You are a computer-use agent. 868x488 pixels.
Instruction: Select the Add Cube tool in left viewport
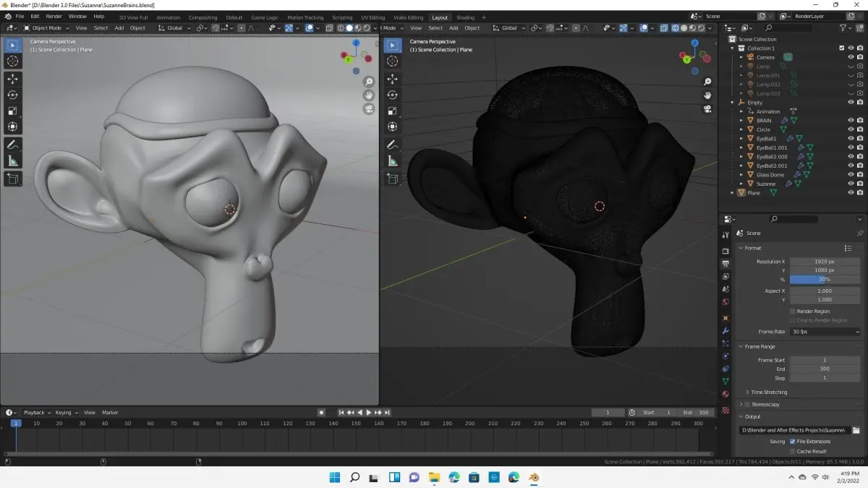pos(12,179)
